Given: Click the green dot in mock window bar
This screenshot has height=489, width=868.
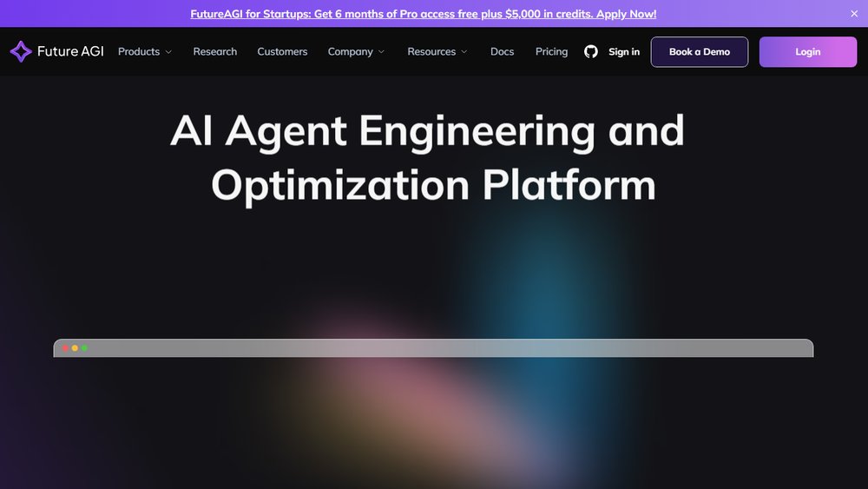Looking at the screenshot, I should (x=84, y=348).
